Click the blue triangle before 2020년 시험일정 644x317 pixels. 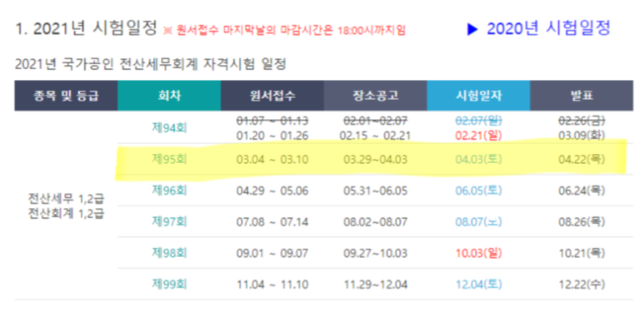tap(473, 30)
